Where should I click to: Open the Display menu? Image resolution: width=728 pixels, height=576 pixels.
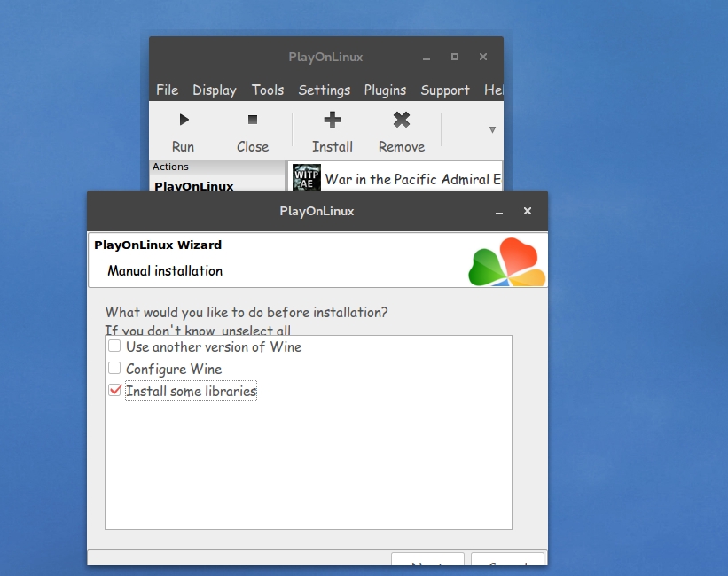point(214,90)
